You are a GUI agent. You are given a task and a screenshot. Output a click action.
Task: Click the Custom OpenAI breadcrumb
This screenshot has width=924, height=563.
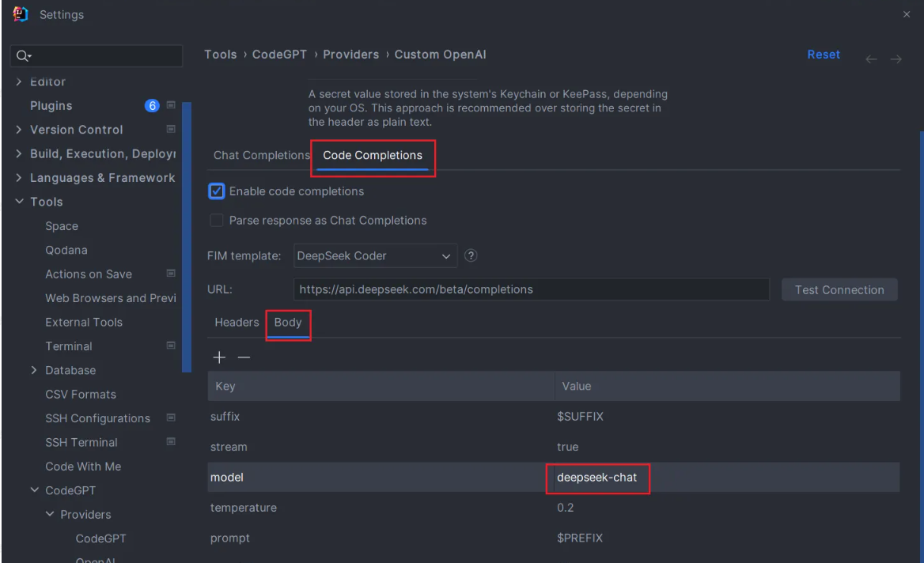point(440,55)
